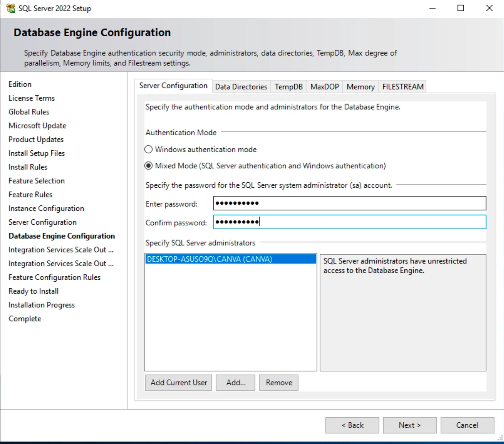Click the Server Configuration sidebar step

pyautogui.click(x=43, y=222)
